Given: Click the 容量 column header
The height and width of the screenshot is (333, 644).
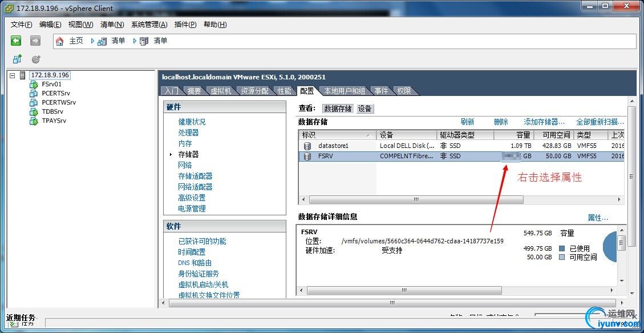Looking at the screenshot, I should pyautogui.click(x=513, y=135).
